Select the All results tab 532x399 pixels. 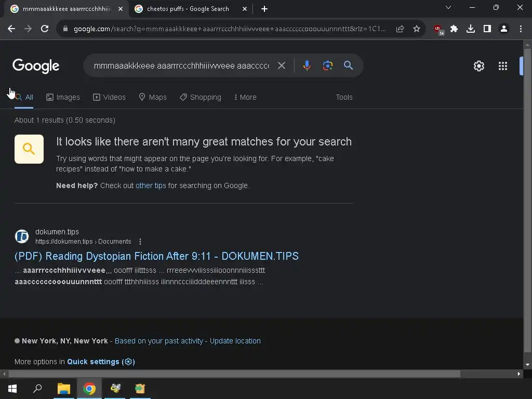[24, 97]
